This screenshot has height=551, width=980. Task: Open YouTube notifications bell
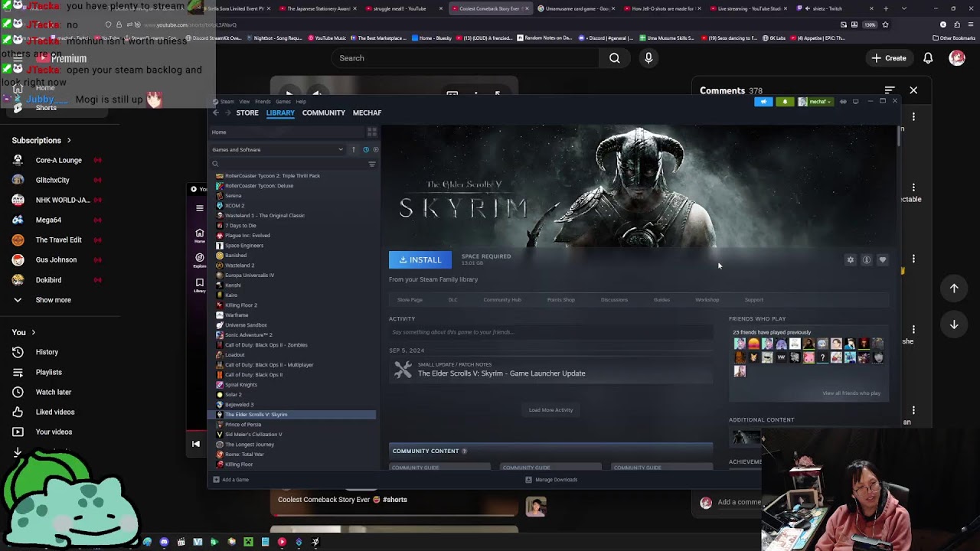(x=928, y=58)
